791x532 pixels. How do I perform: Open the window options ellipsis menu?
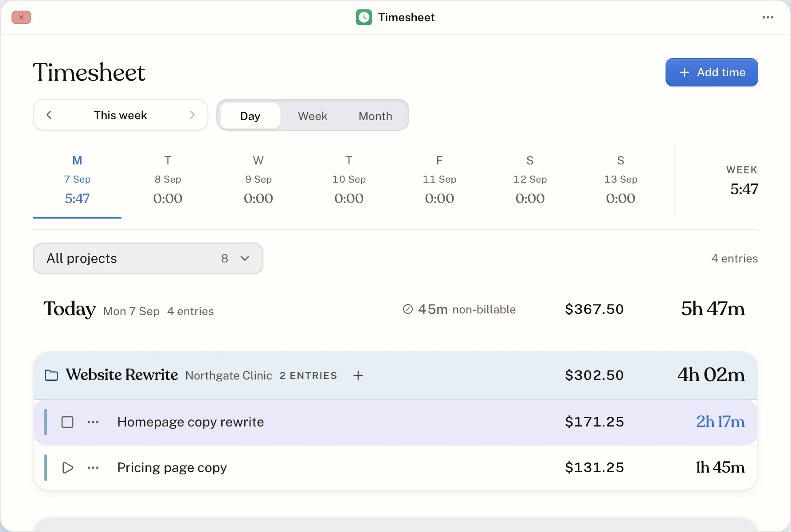click(x=768, y=17)
